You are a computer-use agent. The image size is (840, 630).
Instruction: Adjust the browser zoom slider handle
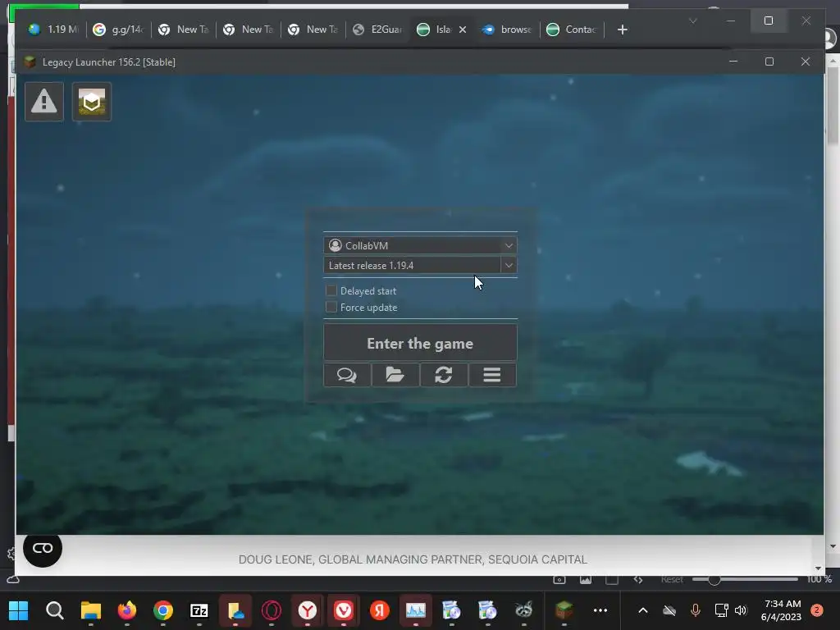714,580
